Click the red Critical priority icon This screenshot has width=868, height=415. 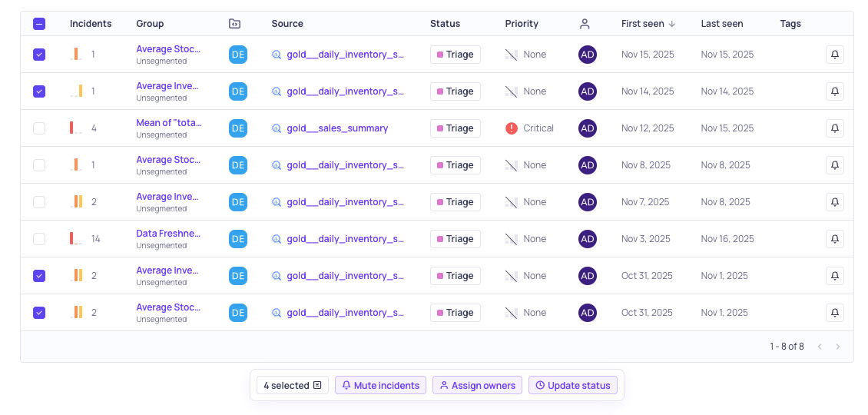[512, 128]
